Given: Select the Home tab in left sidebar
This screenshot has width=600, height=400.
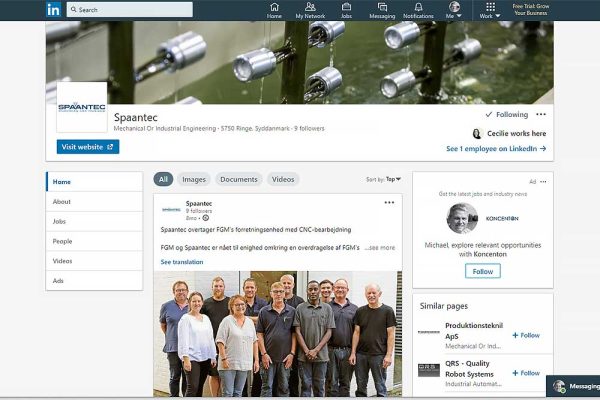Looking at the screenshot, I should coord(94,182).
